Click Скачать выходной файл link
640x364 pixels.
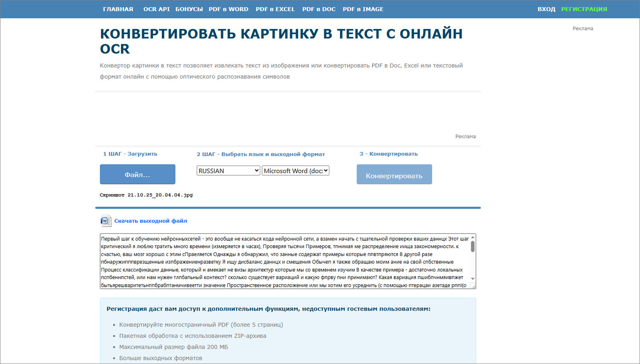click(151, 221)
